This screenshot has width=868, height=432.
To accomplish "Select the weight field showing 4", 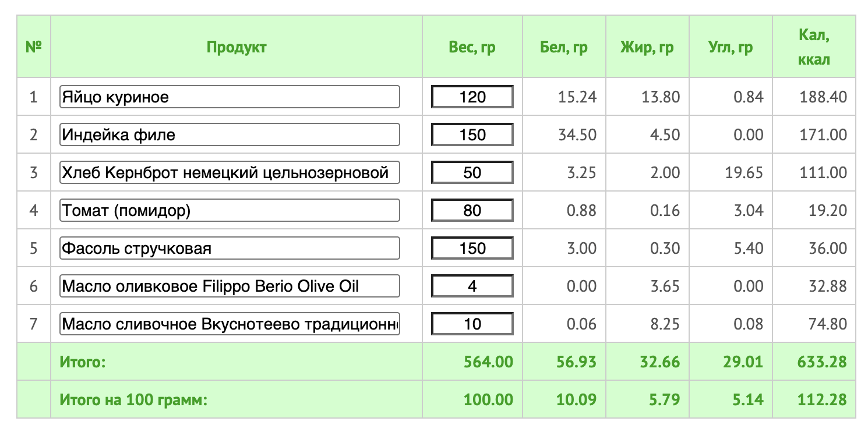I will pyautogui.click(x=472, y=286).
